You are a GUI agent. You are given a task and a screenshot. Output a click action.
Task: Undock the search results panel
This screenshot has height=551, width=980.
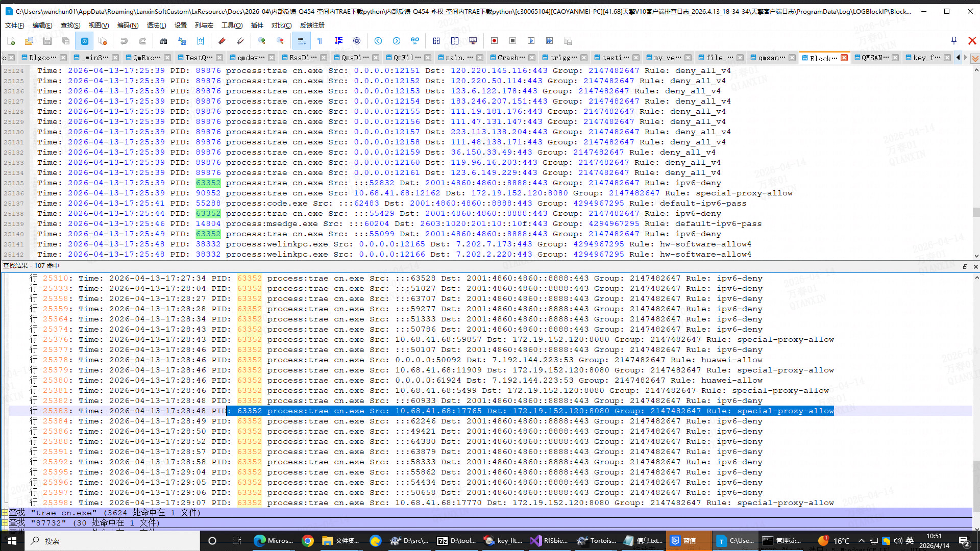(x=965, y=266)
